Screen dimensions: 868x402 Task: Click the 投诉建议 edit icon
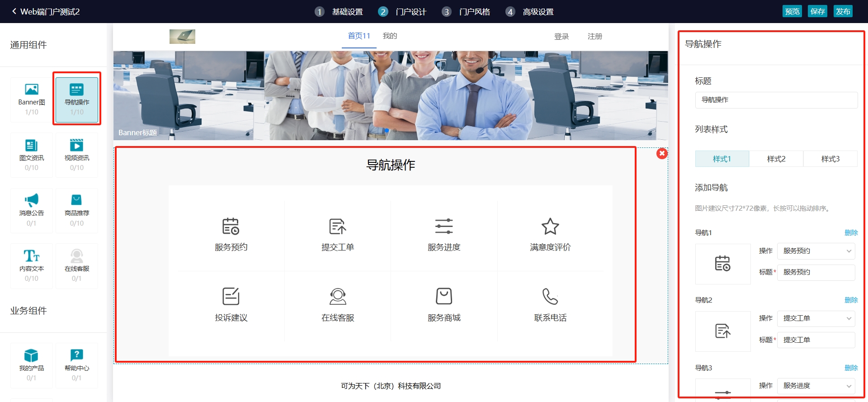click(x=231, y=296)
